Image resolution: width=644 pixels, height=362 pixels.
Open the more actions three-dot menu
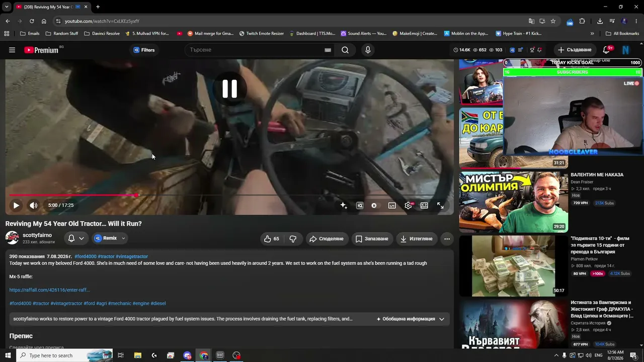pyautogui.click(x=447, y=239)
